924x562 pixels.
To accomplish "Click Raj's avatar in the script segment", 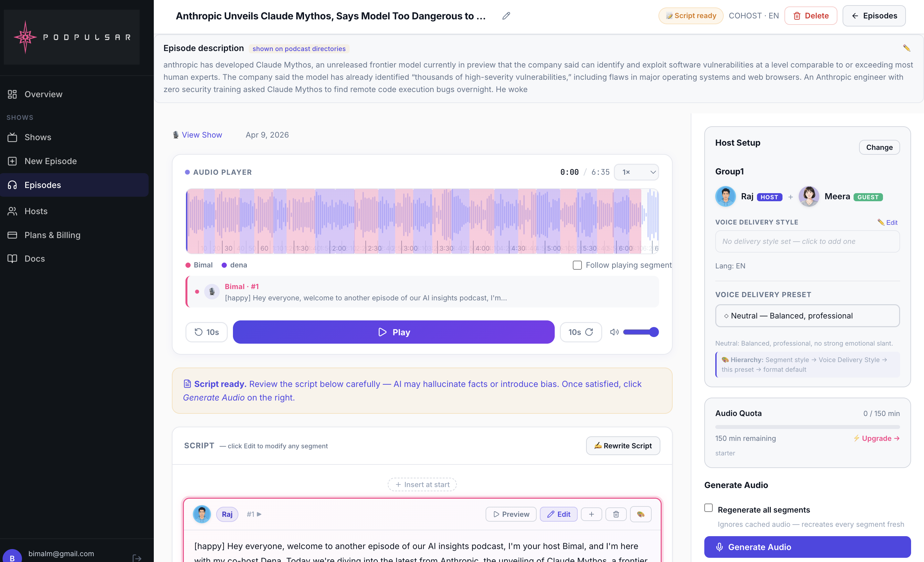I will click(x=202, y=514).
